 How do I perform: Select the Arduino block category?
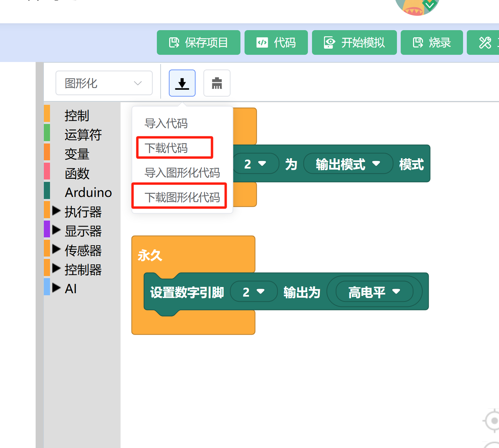click(x=88, y=192)
